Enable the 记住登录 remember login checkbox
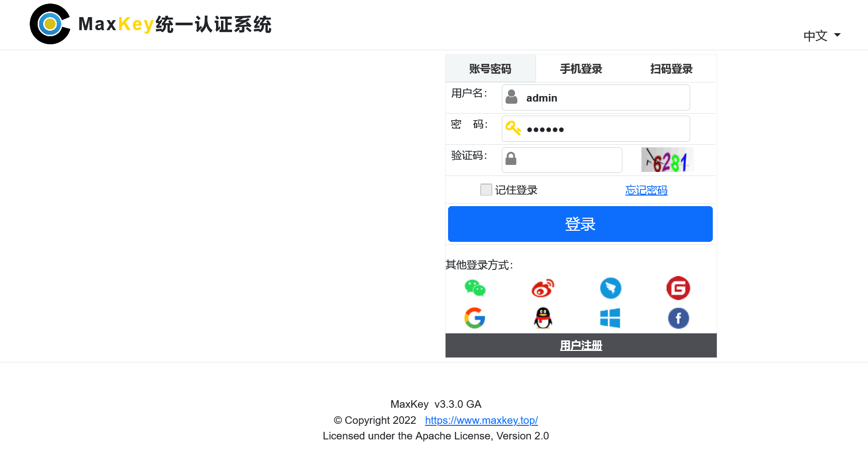 (486, 190)
